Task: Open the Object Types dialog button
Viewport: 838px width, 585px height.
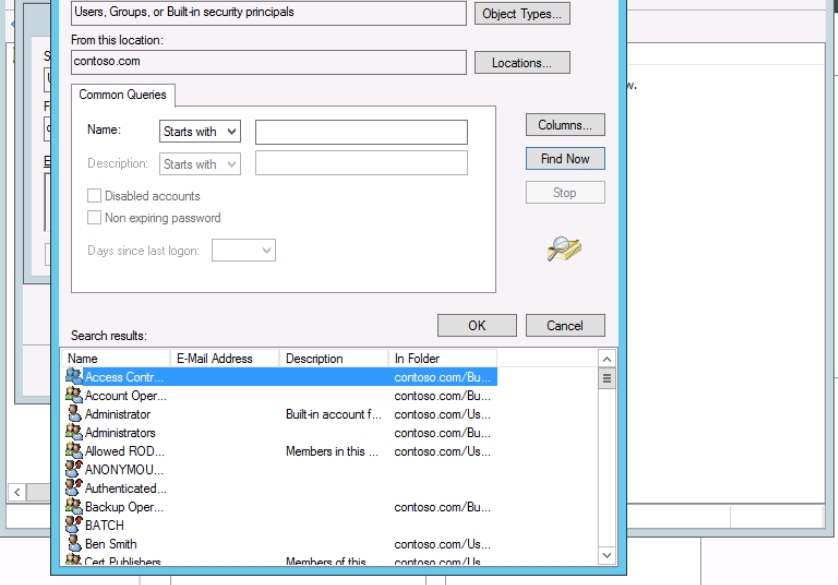Action: 525,14
